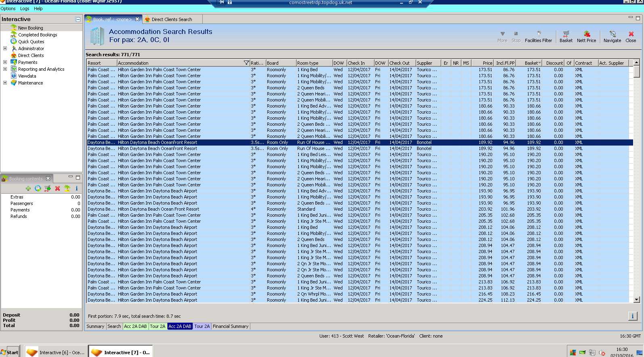Minimize the Booking contents panel
The image size is (644, 357).
tap(71, 177)
